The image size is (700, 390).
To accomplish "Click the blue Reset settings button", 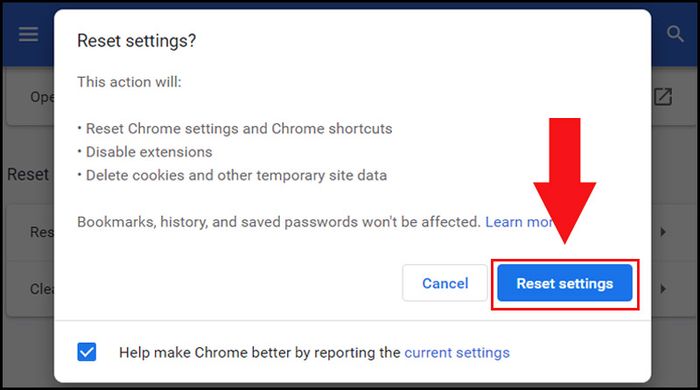I will pos(565,283).
